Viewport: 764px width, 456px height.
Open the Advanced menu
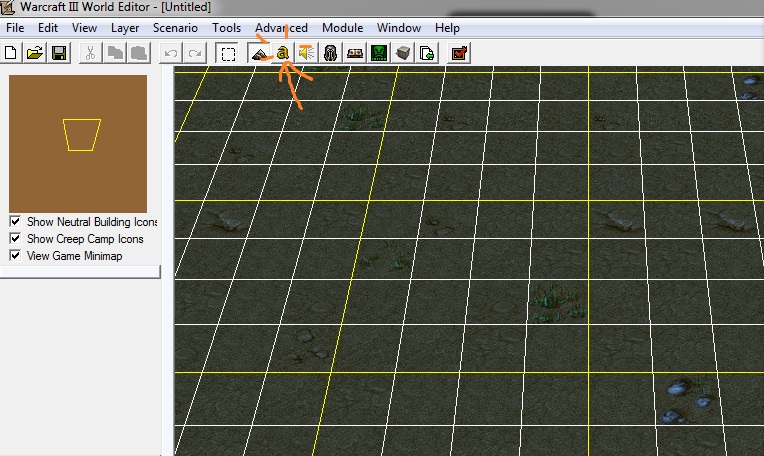pyautogui.click(x=281, y=28)
